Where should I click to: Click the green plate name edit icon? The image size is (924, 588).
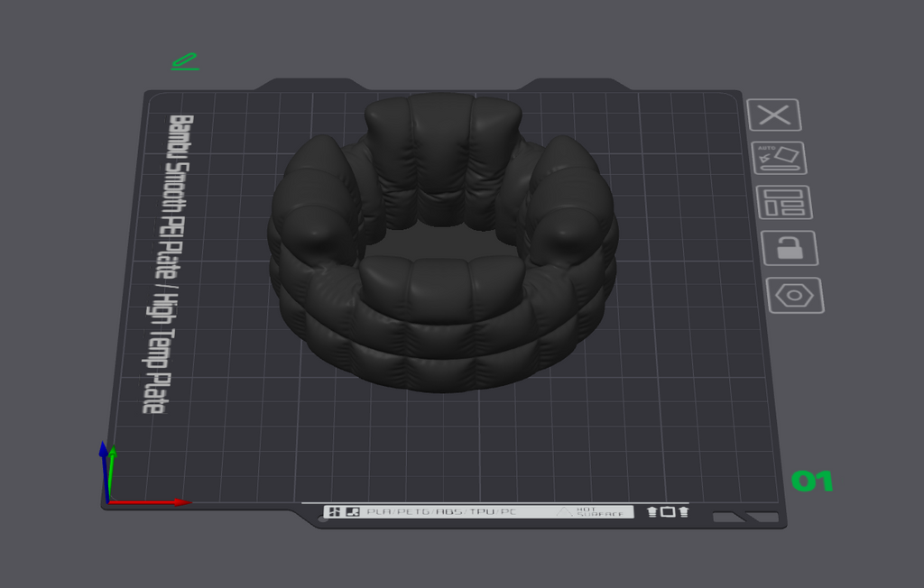185,62
